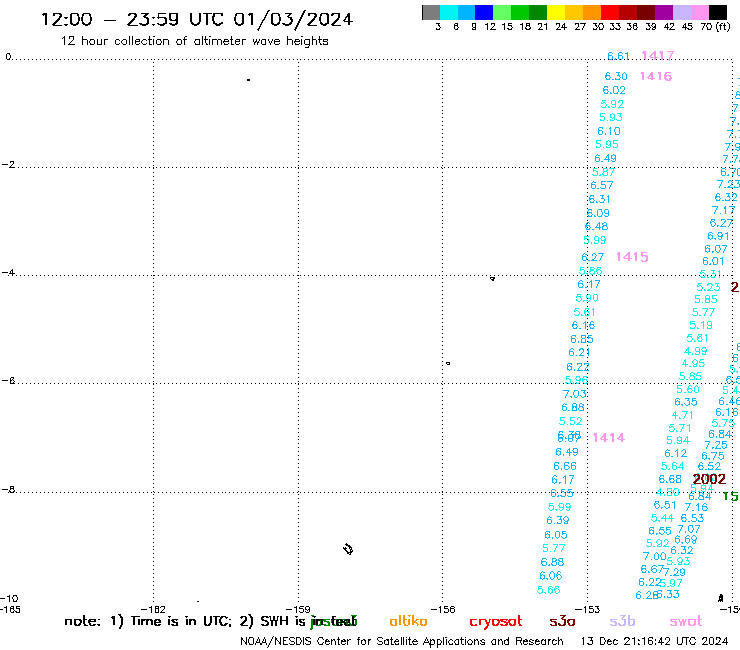Click the pink time marker 1417

point(657,56)
